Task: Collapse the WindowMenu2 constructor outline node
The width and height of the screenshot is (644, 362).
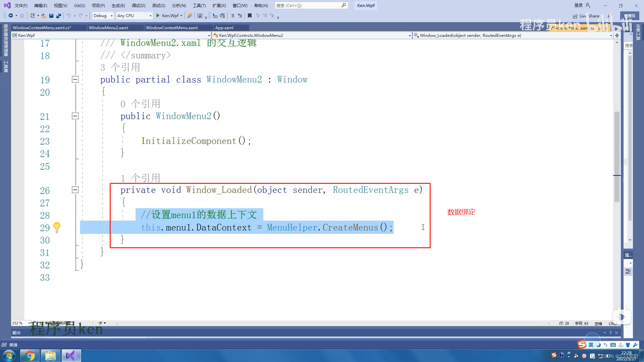Action: point(75,116)
